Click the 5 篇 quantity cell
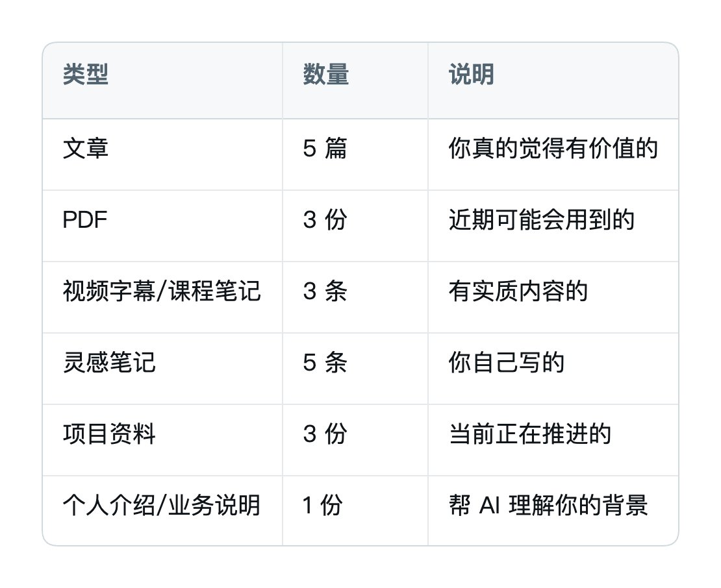Image resolution: width=721 pixels, height=588 pixels. tap(355, 154)
